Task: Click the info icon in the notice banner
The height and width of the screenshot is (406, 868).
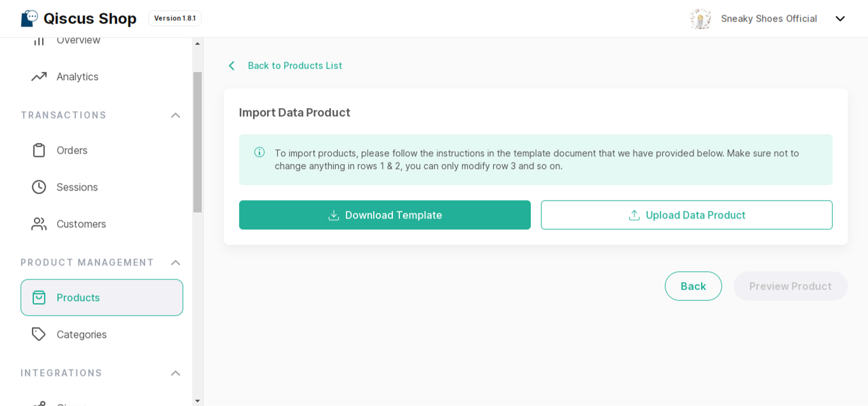Action: 260,152
